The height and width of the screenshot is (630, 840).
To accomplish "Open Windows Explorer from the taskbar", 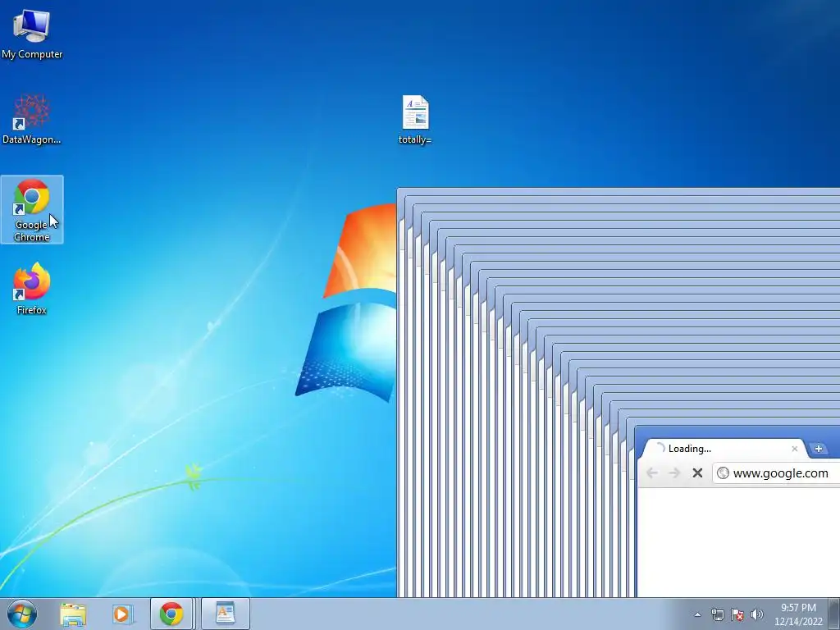I will pos(73,614).
